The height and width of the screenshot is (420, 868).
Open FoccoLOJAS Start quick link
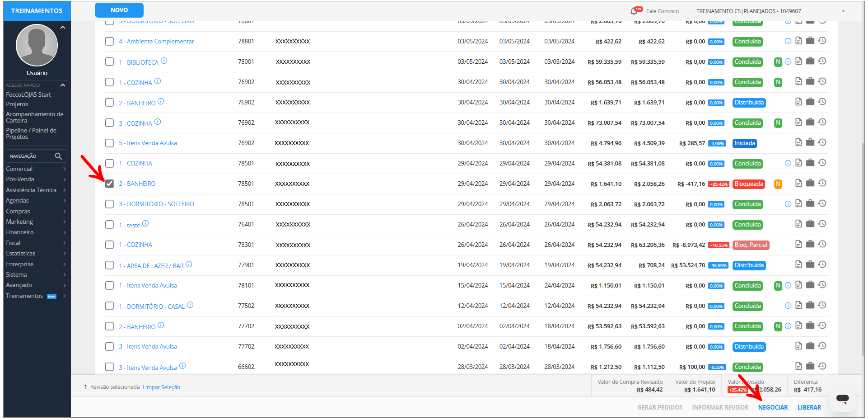tap(28, 94)
